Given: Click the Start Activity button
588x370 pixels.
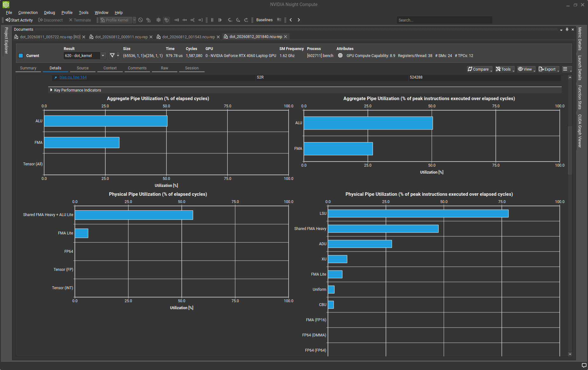Looking at the screenshot, I should click(x=19, y=20).
